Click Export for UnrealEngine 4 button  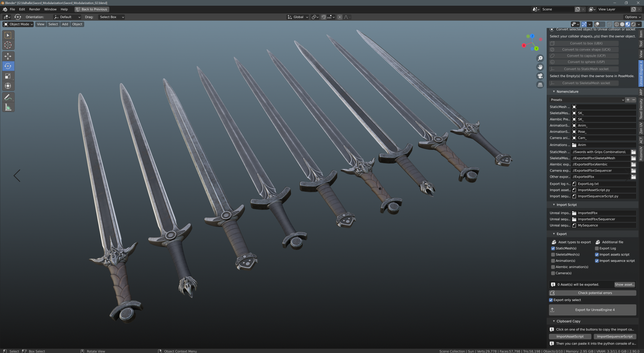(x=593, y=310)
